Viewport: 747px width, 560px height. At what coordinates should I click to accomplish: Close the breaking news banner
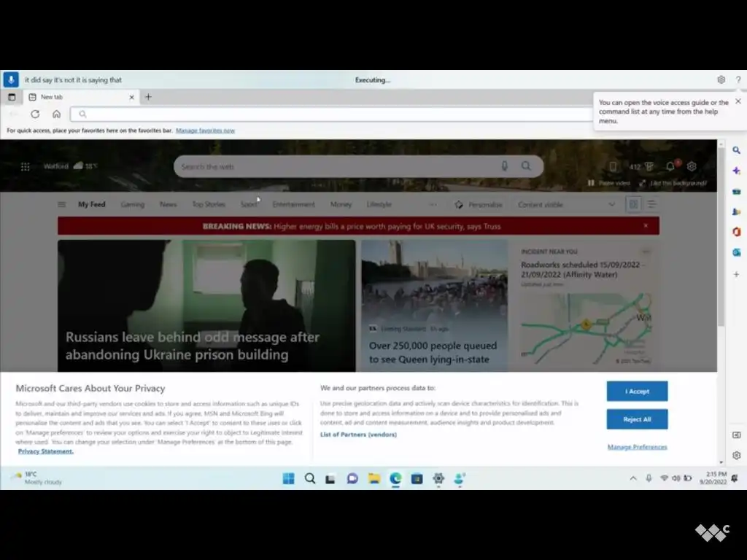pos(646,226)
